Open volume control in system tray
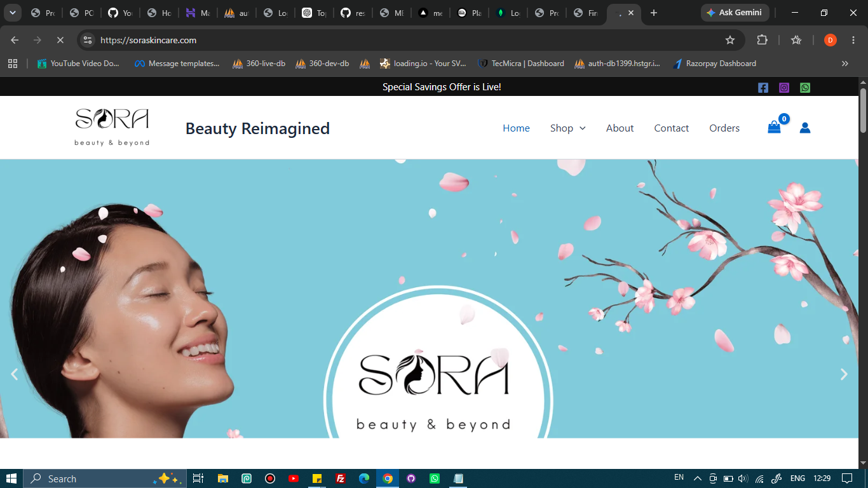The image size is (868, 488). pos(743,478)
